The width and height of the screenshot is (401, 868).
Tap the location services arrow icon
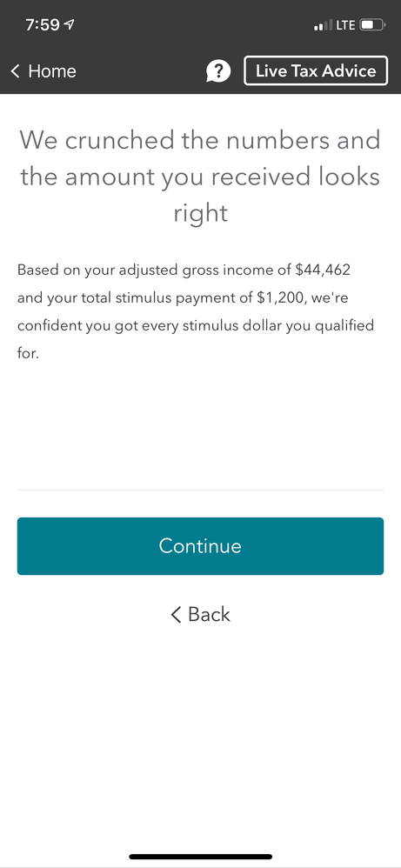(x=70, y=25)
